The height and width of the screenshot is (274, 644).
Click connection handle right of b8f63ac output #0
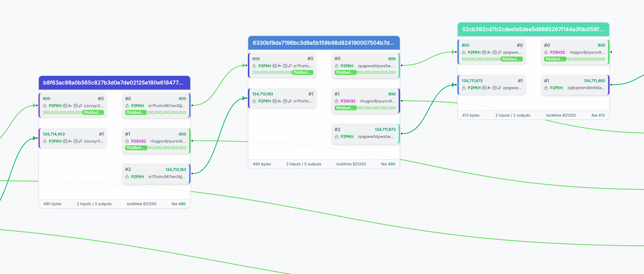(x=192, y=106)
